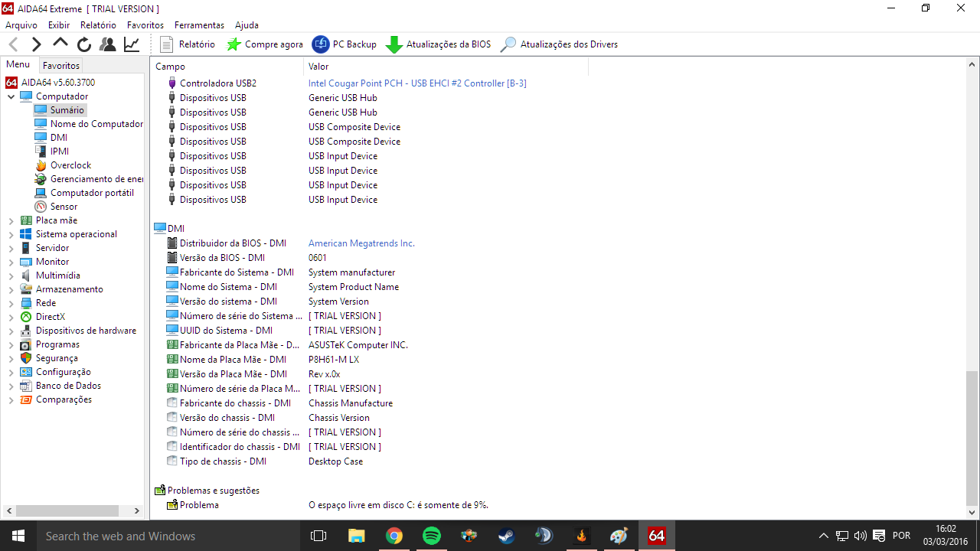980x551 pixels.
Task: Click the Compre agora star button
Action: pos(265,44)
